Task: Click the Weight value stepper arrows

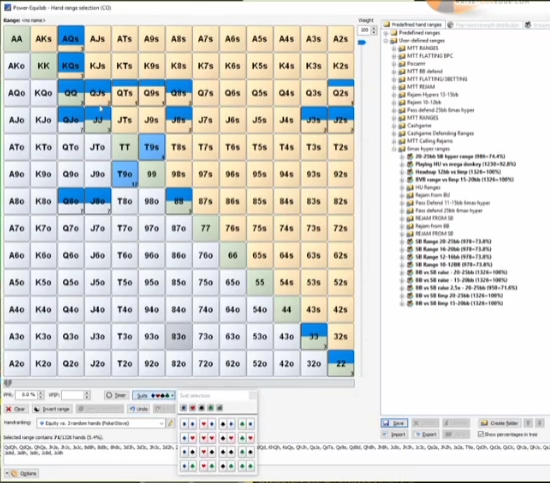Action: click(374, 30)
